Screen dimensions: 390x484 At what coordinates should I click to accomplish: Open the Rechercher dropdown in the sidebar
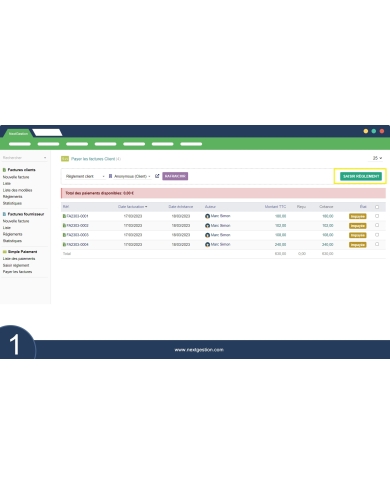24,158
